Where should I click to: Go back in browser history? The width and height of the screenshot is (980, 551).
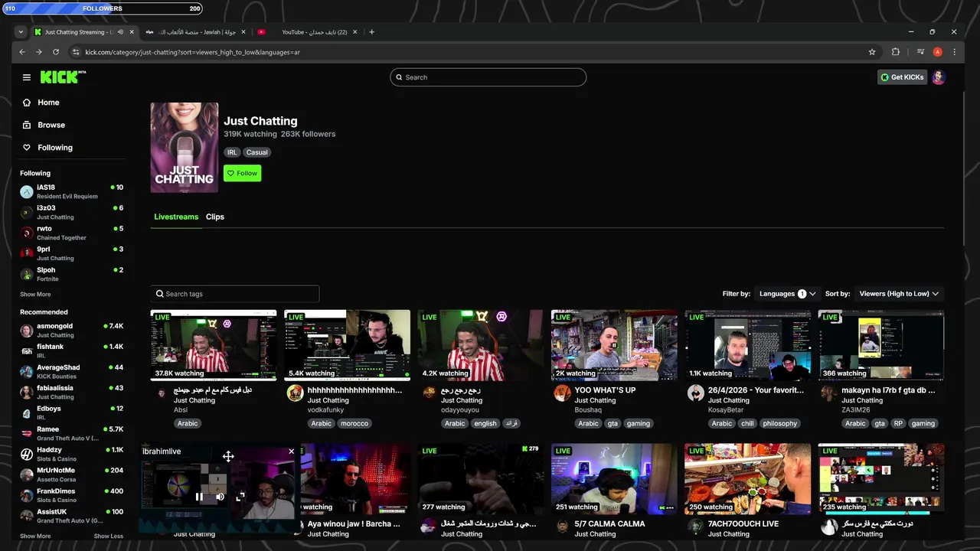click(x=22, y=52)
